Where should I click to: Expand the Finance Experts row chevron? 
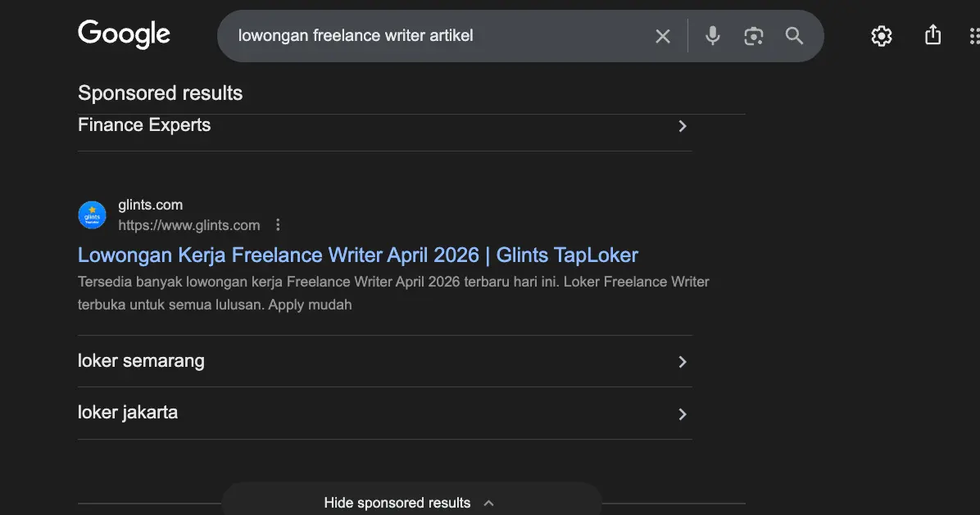point(683,126)
